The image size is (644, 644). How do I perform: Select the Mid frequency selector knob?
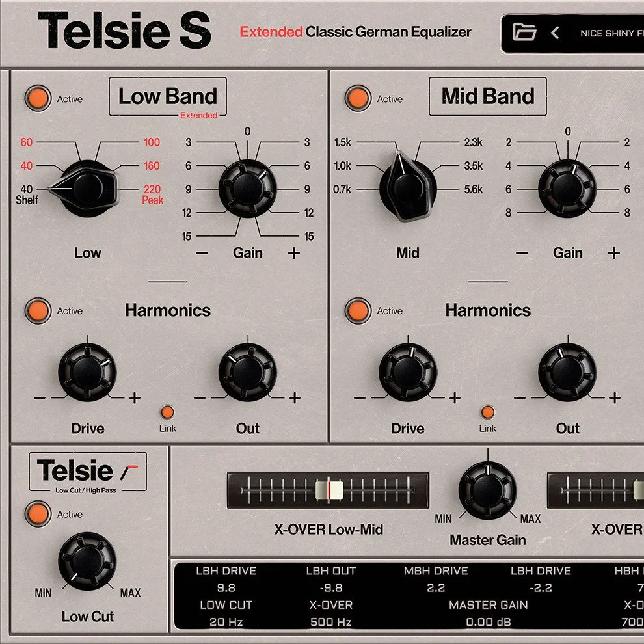(x=409, y=185)
